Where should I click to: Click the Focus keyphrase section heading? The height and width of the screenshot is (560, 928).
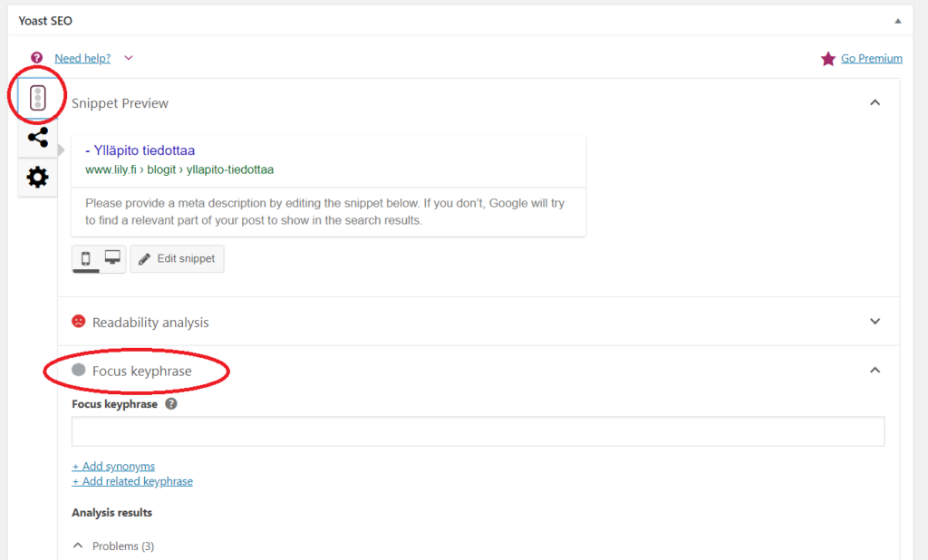[x=142, y=372]
